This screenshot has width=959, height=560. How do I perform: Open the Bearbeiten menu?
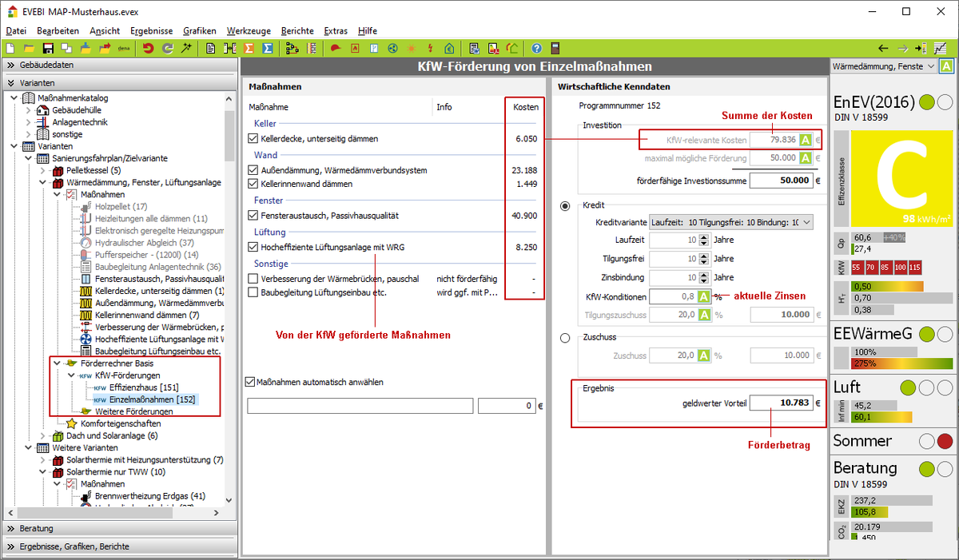tap(58, 30)
